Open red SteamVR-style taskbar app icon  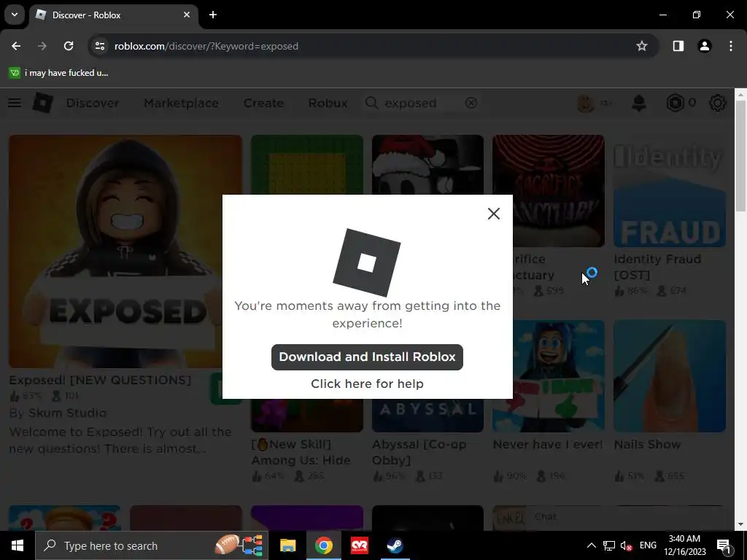tap(359, 545)
